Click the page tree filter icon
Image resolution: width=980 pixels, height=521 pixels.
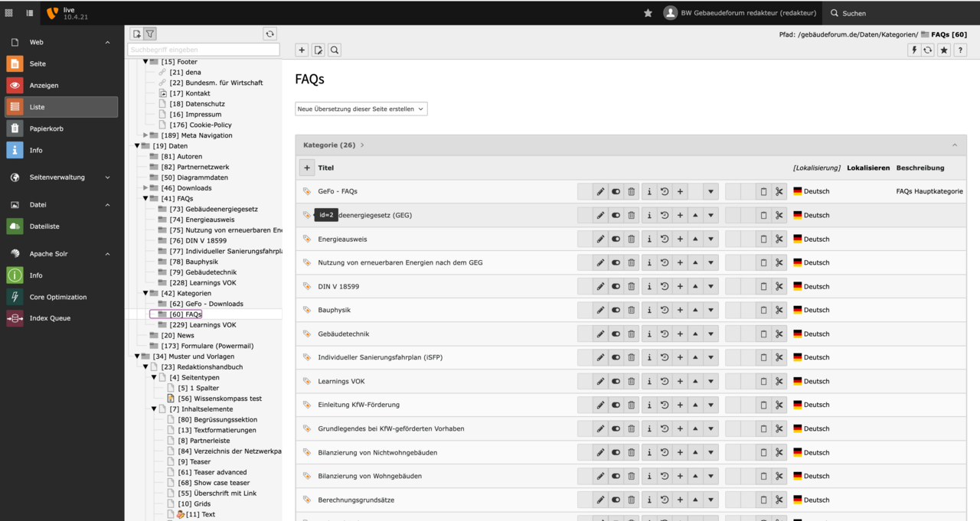[x=150, y=34]
